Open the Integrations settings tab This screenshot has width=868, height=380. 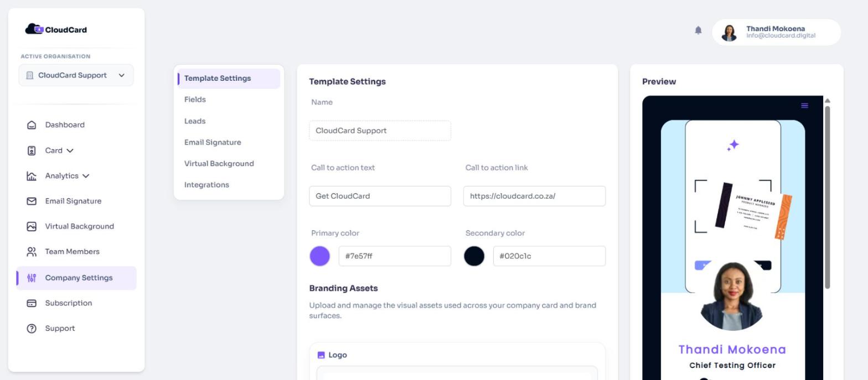pyautogui.click(x=206, y=185)
